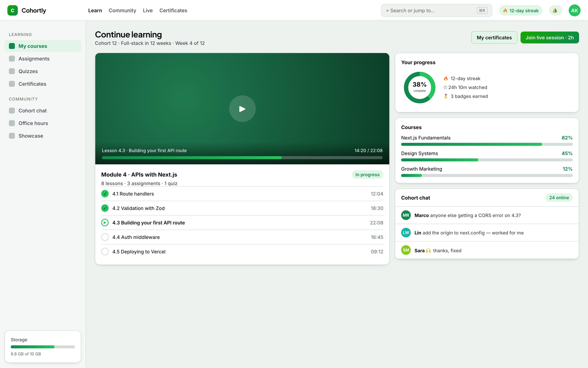
Task: Click the Office hours sidebar icon
Action: tap(12, 123)
